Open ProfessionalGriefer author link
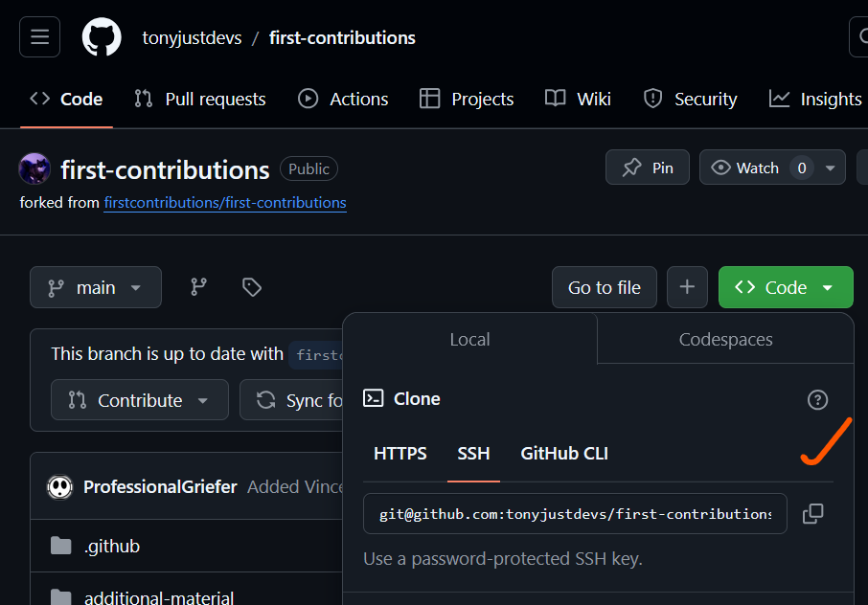Image resolution: width=868 pixels, height=605 pixels. point(160,486)
